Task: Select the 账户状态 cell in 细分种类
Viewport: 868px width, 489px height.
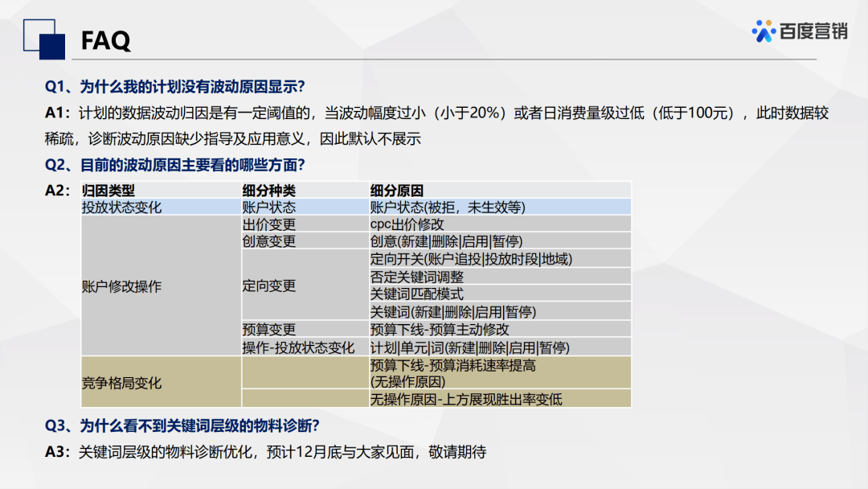Action: pos(305,208)
